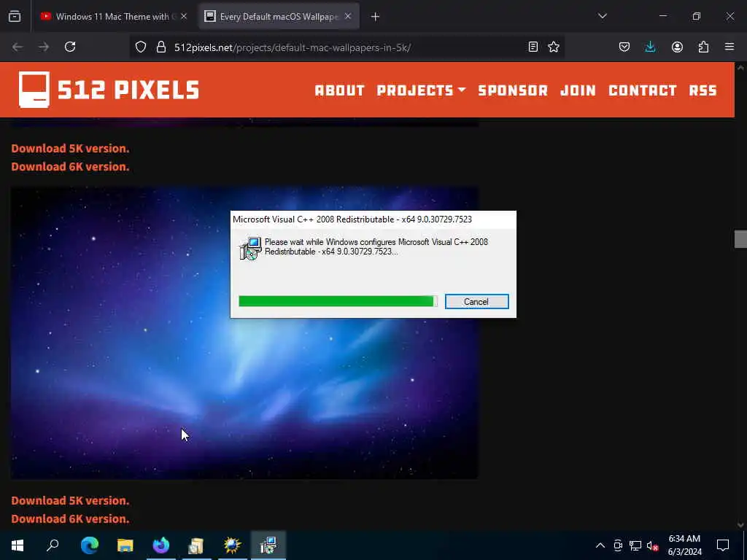The width and height of the screenshot is (747, 560).
Task: Click the site security padlock icon
Action: 161,47
